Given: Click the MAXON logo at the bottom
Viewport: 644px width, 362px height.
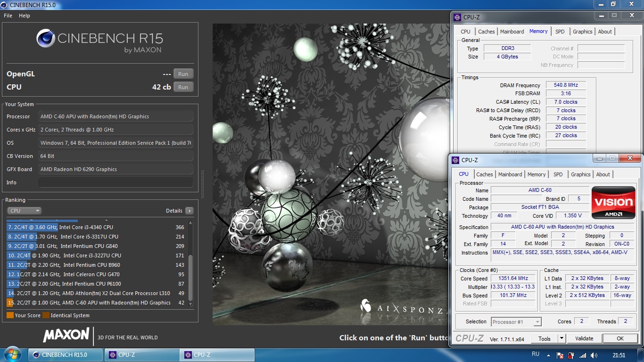Looking at the screenshot, I should (66, 335).
